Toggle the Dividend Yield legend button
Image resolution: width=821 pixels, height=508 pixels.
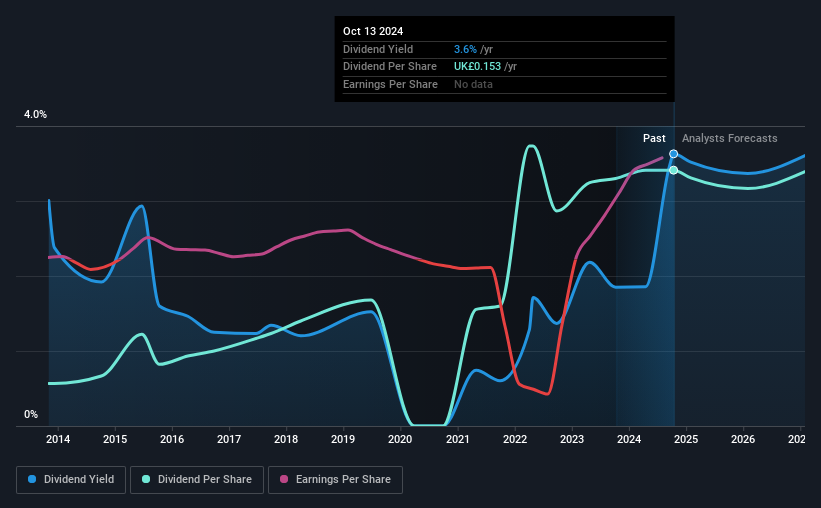point(71,480)
